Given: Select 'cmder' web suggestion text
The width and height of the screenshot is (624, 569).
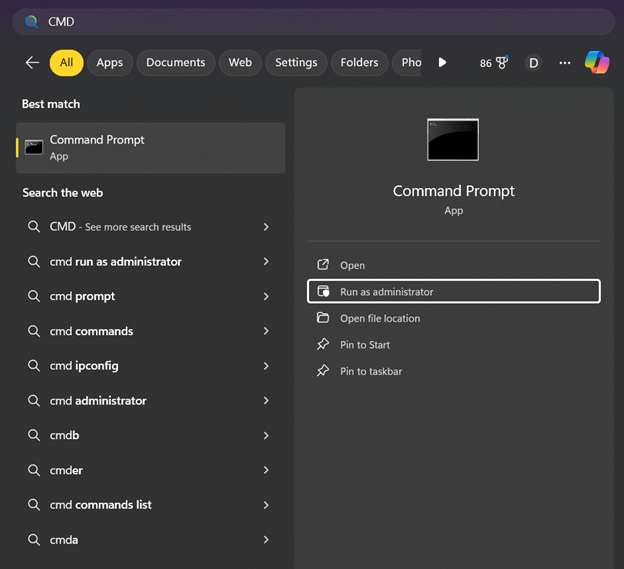Looking at the screenshot, I should [x=66, y=470].
